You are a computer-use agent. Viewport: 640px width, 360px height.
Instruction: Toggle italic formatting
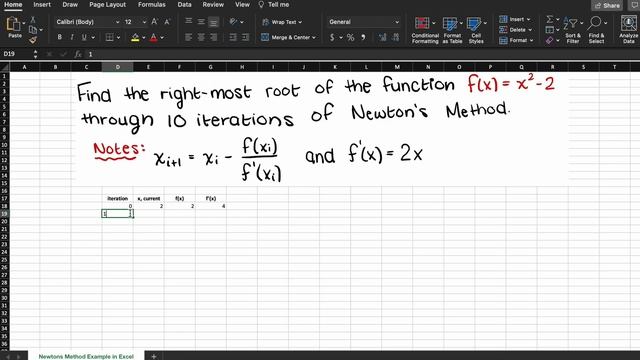pyautogui.click(x=72, y=37)
